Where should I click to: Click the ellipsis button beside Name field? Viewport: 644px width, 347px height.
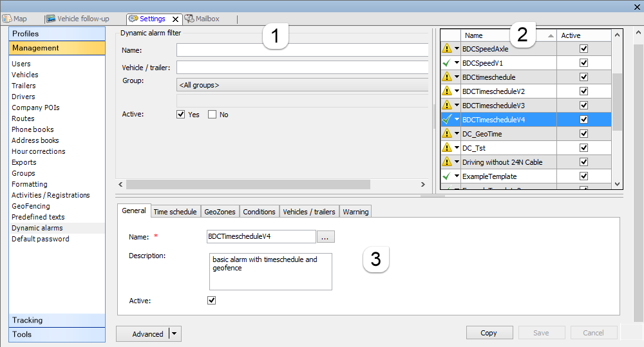tap(325, 237)
